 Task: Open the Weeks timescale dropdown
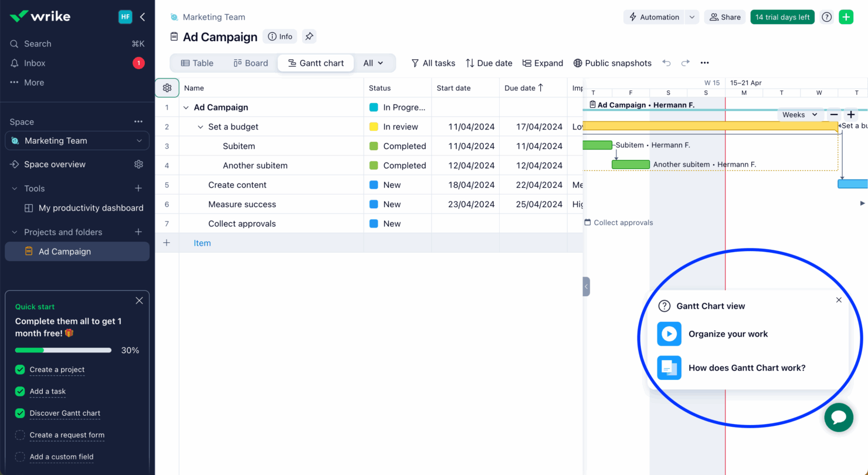point(800,115)
